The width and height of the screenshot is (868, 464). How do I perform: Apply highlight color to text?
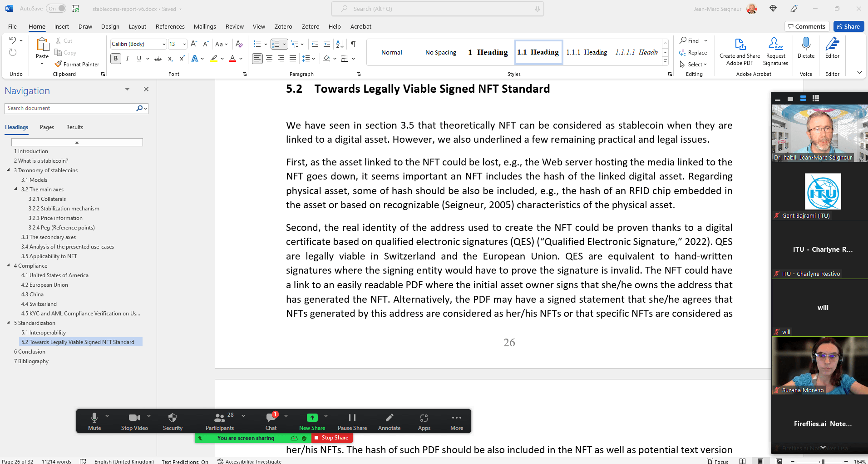[x=213, y=59]
